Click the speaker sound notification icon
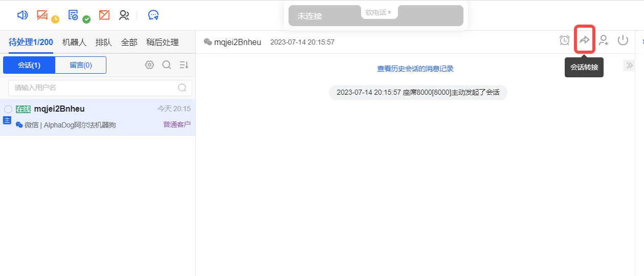The height and width of the screenshot is (276, 644). [x=23, y=15]
